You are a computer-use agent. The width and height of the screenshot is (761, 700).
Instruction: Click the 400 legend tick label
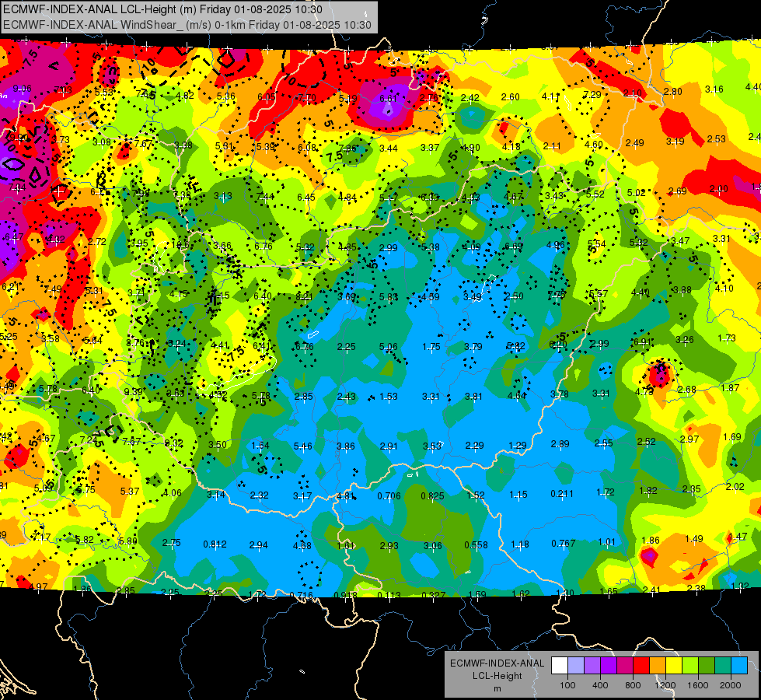(600, 685)
